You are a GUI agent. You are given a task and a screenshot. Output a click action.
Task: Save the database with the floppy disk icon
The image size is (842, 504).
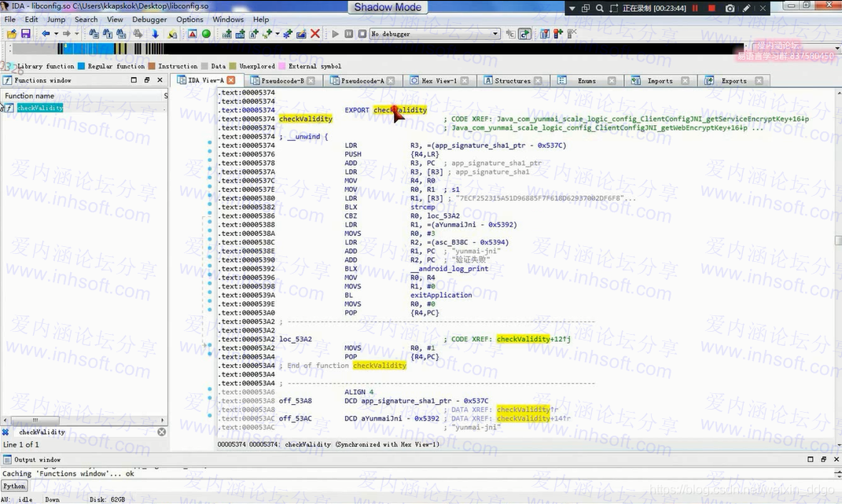25,34
